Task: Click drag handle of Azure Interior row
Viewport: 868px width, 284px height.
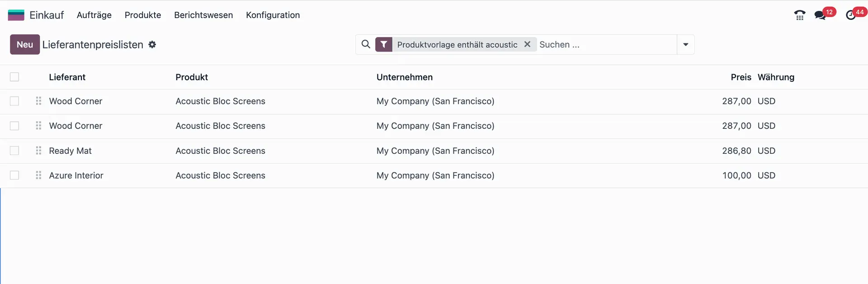Action: tap(38, 175)
